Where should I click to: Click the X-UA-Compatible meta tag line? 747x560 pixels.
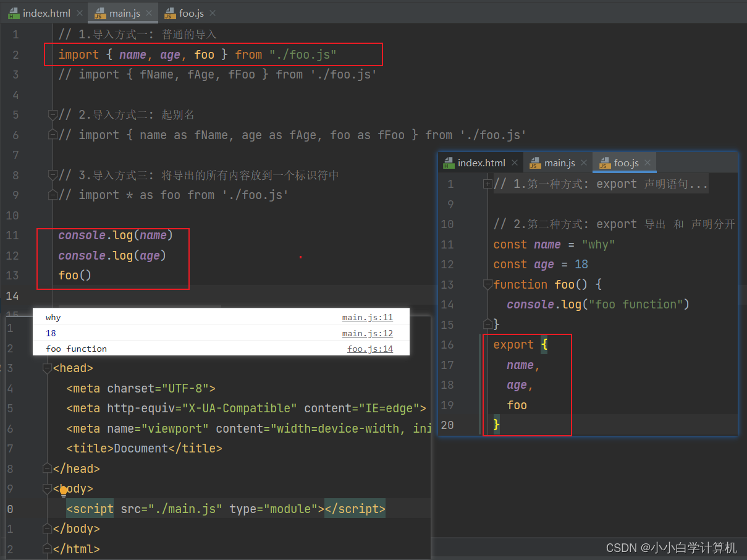247,409
